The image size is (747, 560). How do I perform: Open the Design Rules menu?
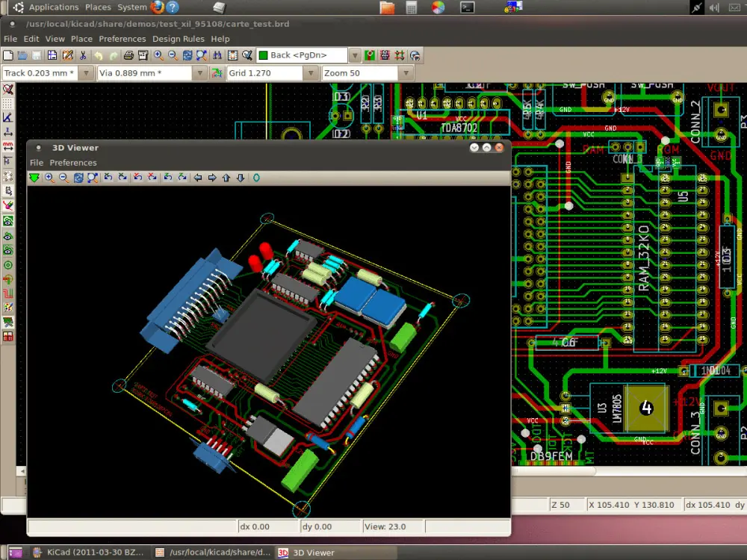pos(179,39)
